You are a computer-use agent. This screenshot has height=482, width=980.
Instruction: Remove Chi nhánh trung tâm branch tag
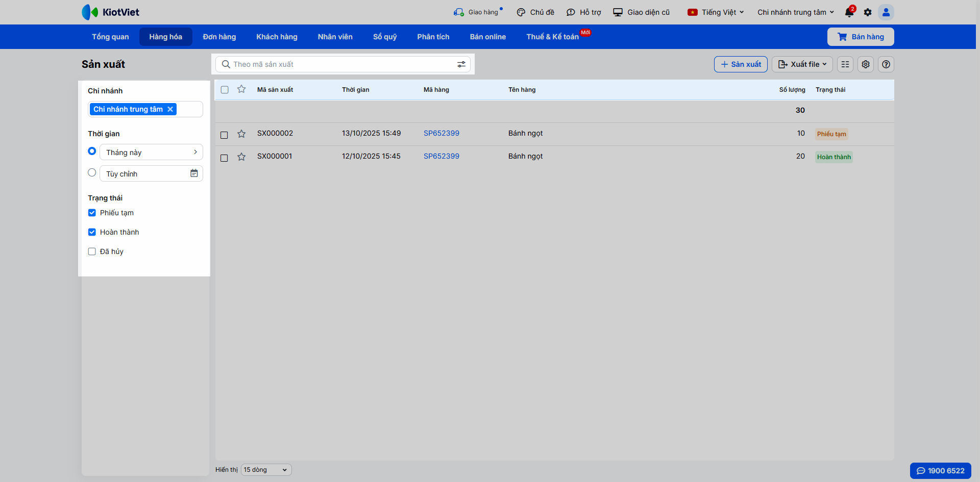coord(170,109)
